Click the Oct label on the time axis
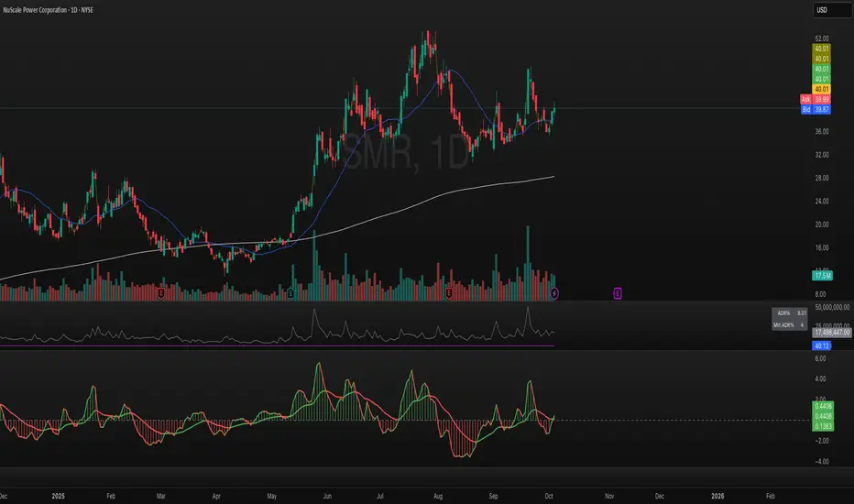The height and width of the screenshot is (504, 854). (x=549, y=496)
